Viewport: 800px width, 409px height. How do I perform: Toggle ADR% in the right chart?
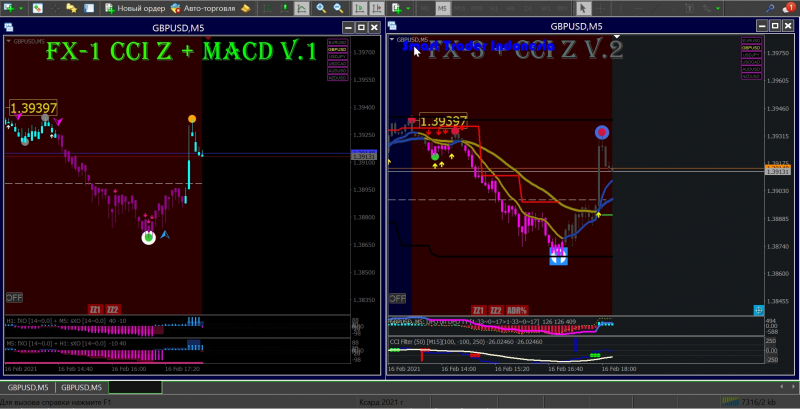click(x=517, y=310)
